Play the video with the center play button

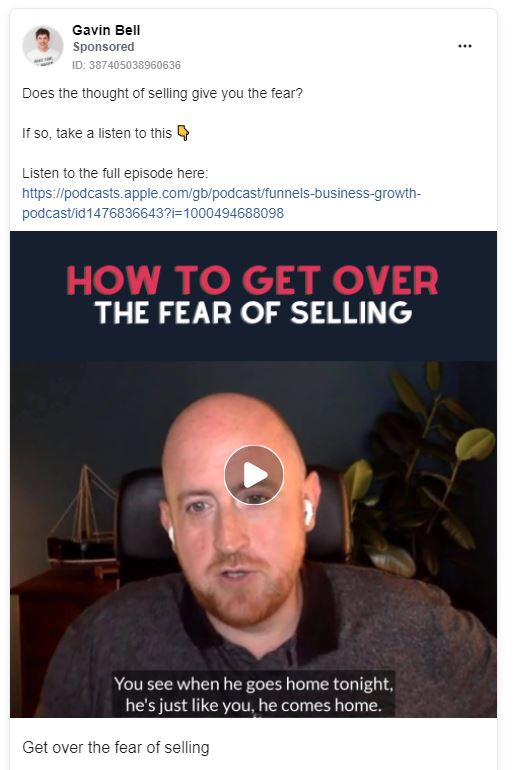[x=254, y=475]
